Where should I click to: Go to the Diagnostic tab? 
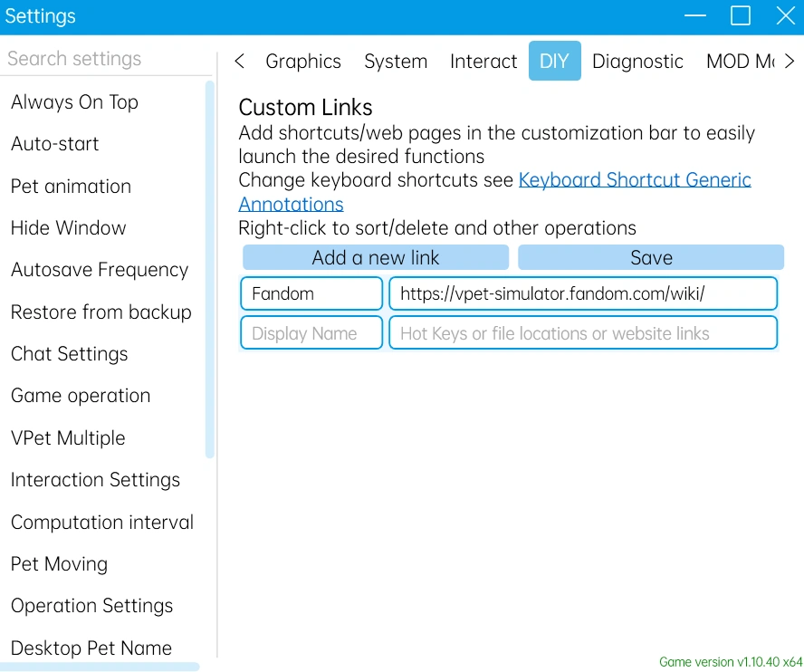pyautogui.click(x=637, y=62)
